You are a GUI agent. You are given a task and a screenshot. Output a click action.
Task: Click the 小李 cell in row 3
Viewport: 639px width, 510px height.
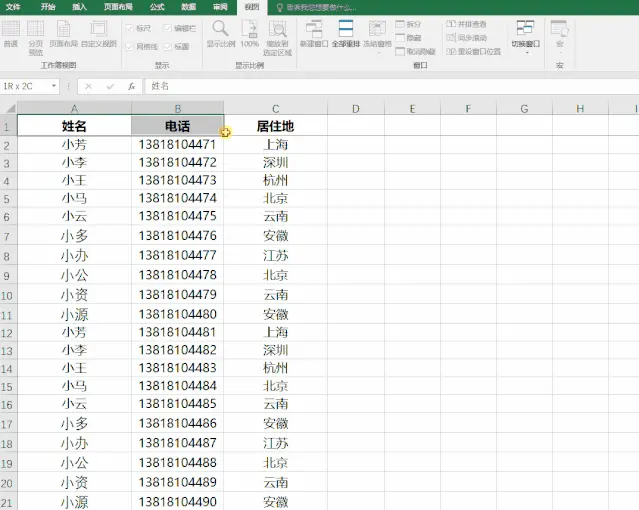(74, 162)
